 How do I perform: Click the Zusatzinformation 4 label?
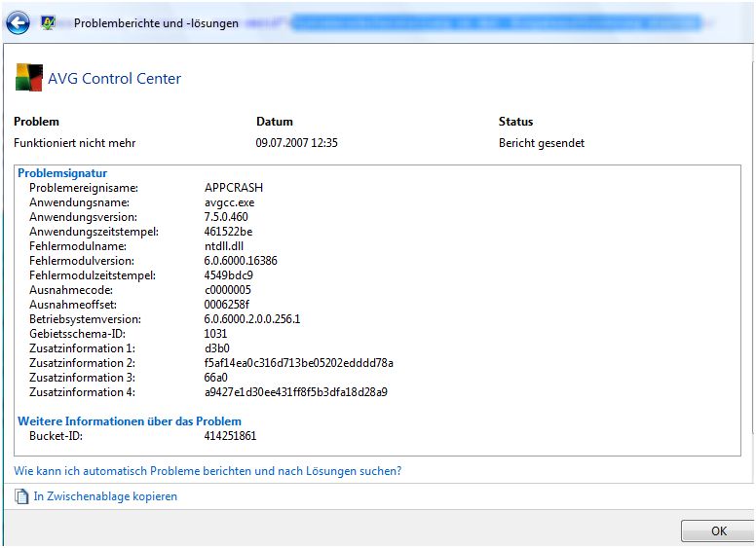[82, 392]
